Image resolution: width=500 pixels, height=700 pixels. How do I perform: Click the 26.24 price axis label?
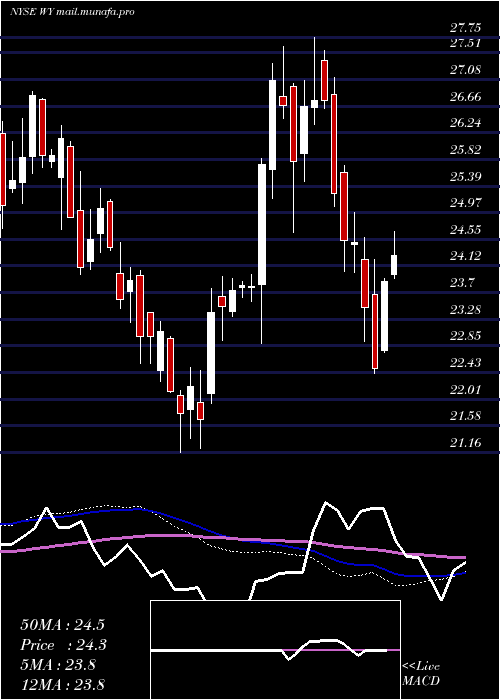click(465, 123)
